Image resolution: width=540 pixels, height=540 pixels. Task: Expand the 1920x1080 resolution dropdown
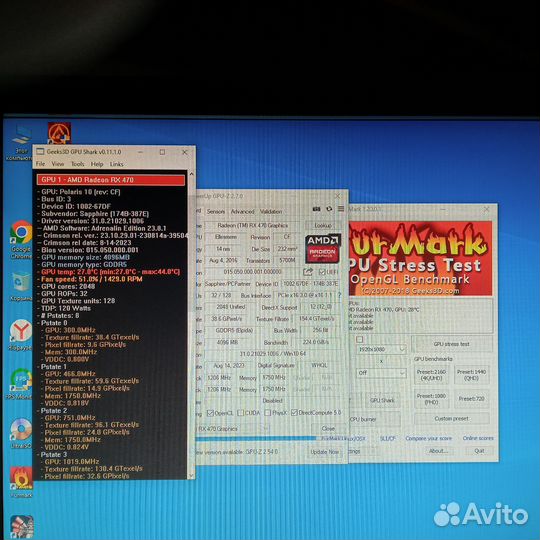click(381, 349)
